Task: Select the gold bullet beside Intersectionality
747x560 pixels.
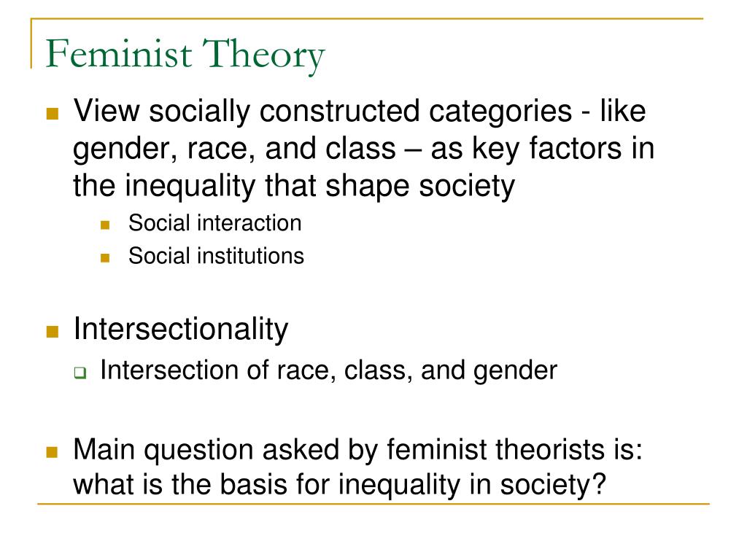Action: coord(53,332)
